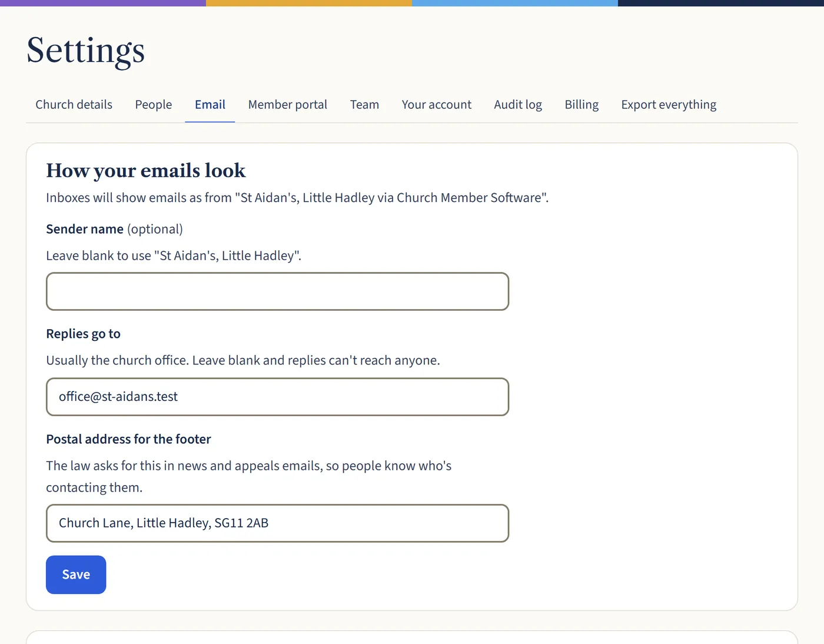
Task: Click the 'Leave blank to use' hint text
Action: pos(174,256)
